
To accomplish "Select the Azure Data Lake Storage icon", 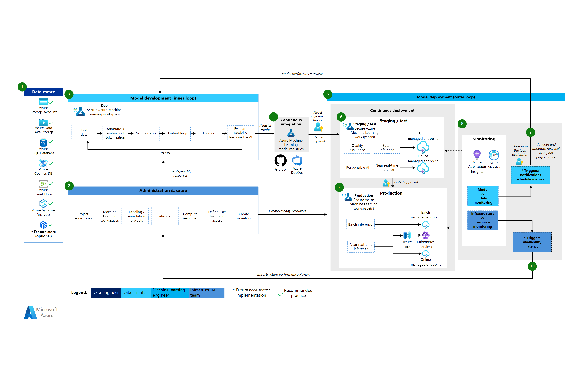I will [43, 122].
